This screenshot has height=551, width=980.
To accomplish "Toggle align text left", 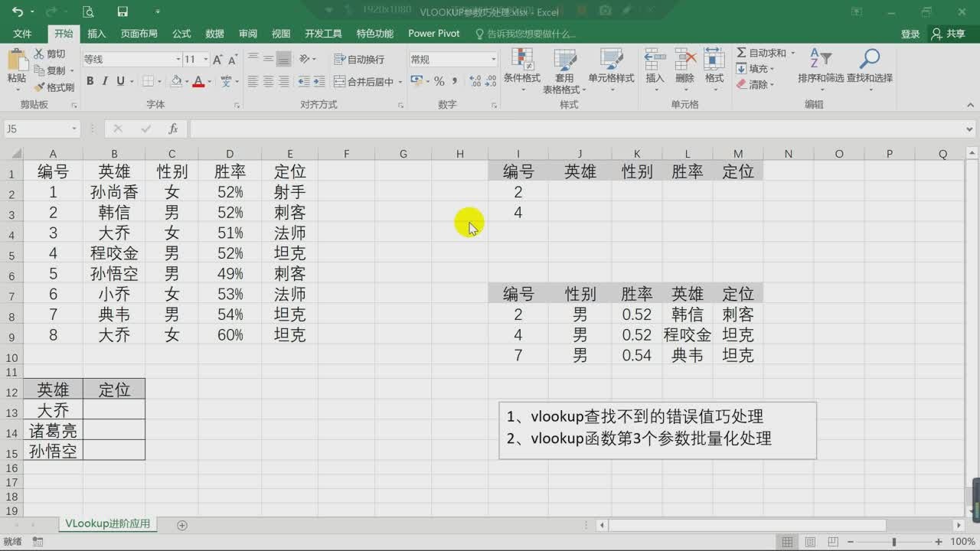I will click(253, 81).
